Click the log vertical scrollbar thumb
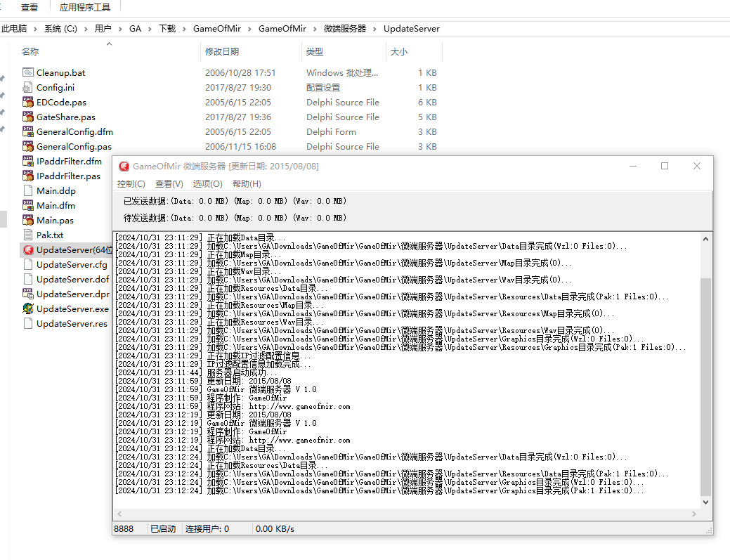The image size is (730, 560). click(x=706, y=387)
